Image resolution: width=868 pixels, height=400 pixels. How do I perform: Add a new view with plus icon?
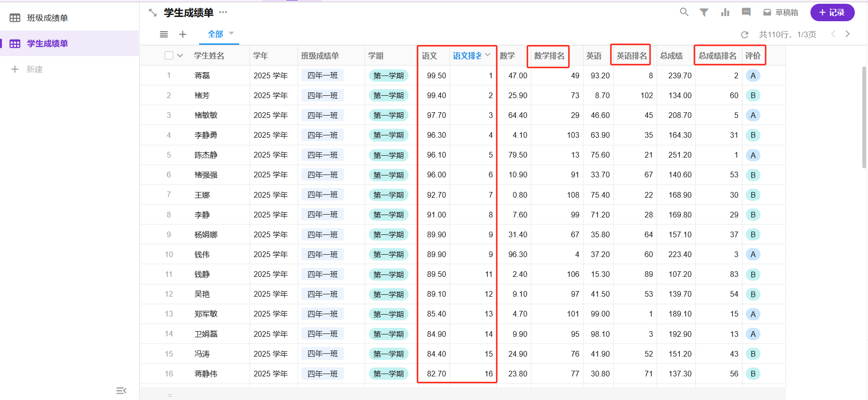pos(183,34)
